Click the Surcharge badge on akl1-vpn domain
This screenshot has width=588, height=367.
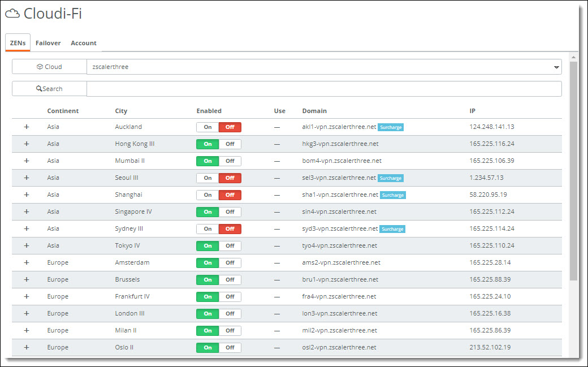(x=391, y=127)
